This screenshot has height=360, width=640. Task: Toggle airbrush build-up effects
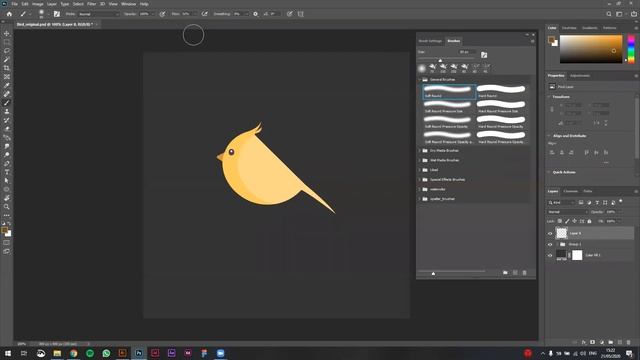(204, 14)
